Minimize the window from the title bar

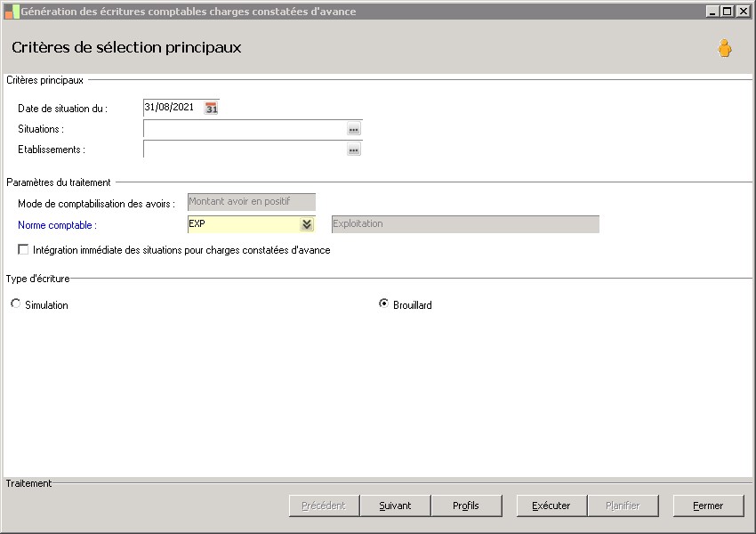[x=712, y=11]
